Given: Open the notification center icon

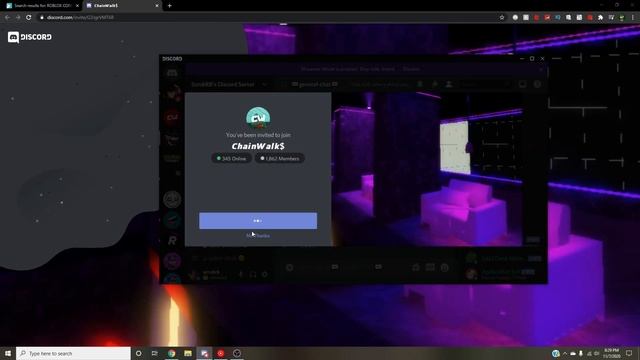Looking at the screenshot, I should (629, 353).
